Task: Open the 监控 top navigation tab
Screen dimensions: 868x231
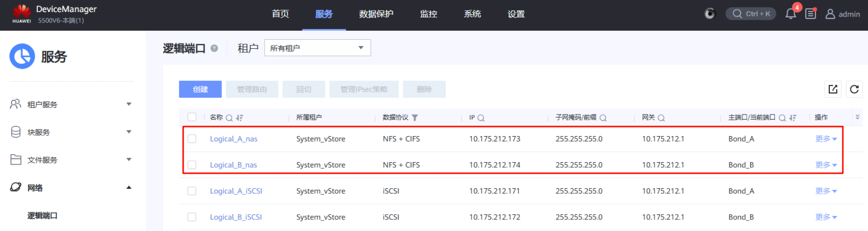Action: pos(428,14)
